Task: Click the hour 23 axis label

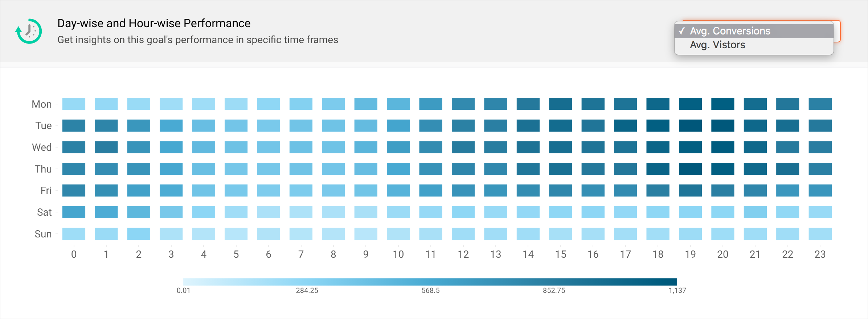Action: click(820, 254)
